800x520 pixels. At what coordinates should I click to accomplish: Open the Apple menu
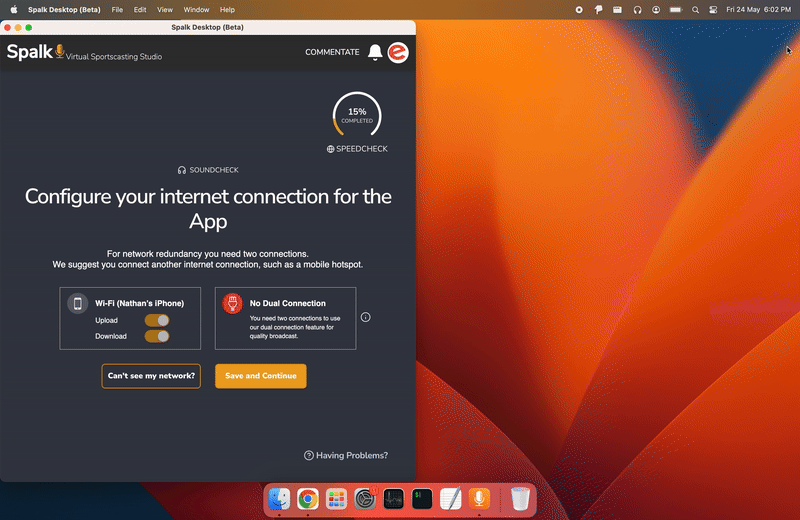pyautogui.click(x=14, y=10)
